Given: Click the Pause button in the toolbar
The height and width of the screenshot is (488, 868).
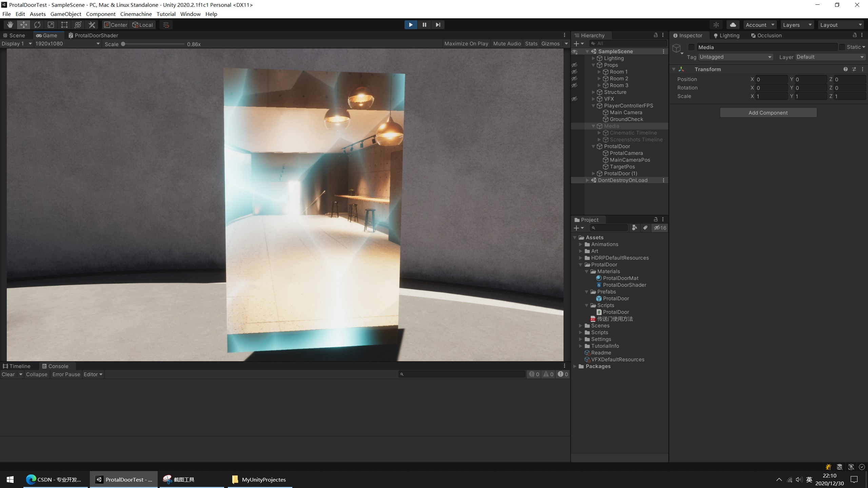Looking at the screenshot, I should (x=424, y=25).
